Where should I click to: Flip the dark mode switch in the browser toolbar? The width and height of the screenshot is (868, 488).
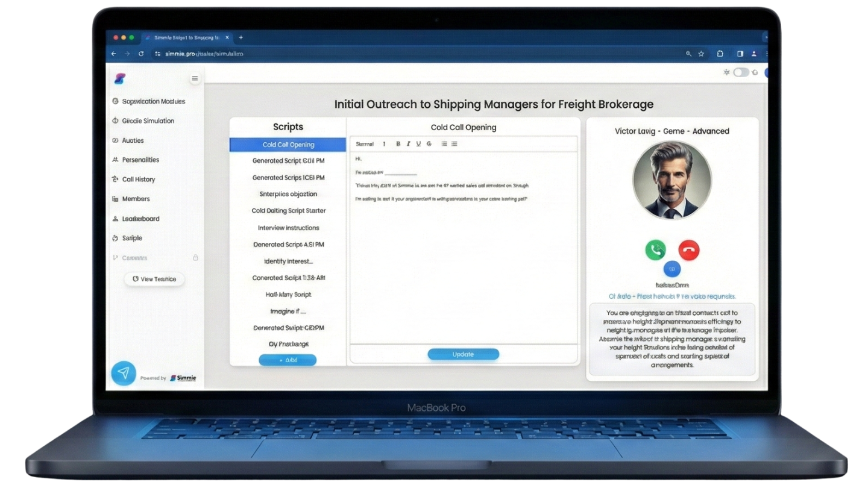740,72
